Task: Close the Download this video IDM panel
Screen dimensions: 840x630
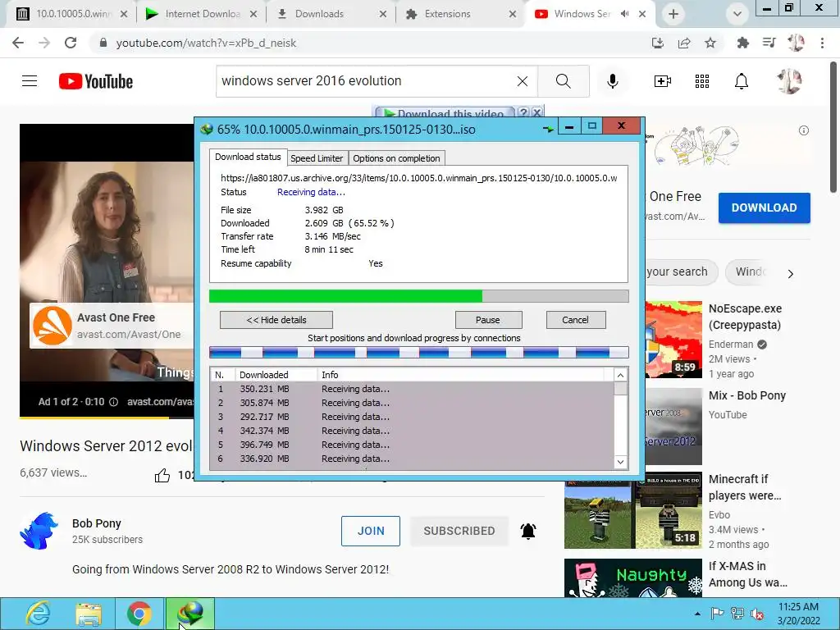Action: point(536,112)
